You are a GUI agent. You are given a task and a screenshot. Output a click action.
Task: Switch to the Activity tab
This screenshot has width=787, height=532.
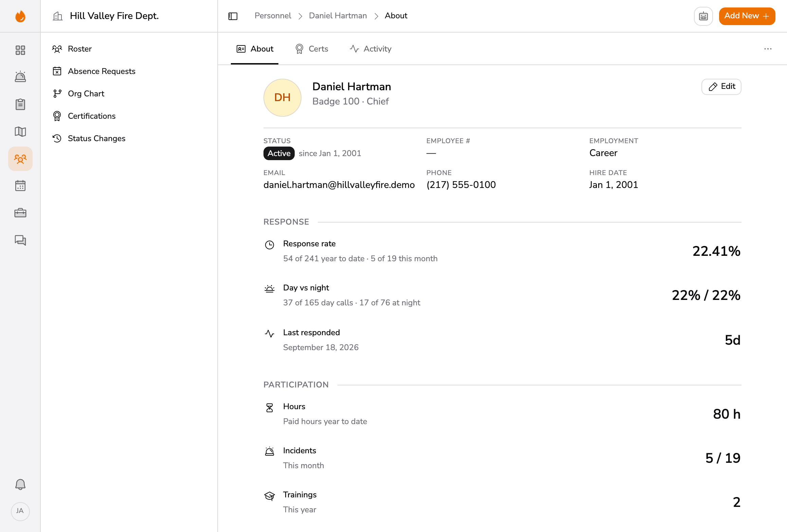click(370, 49)
